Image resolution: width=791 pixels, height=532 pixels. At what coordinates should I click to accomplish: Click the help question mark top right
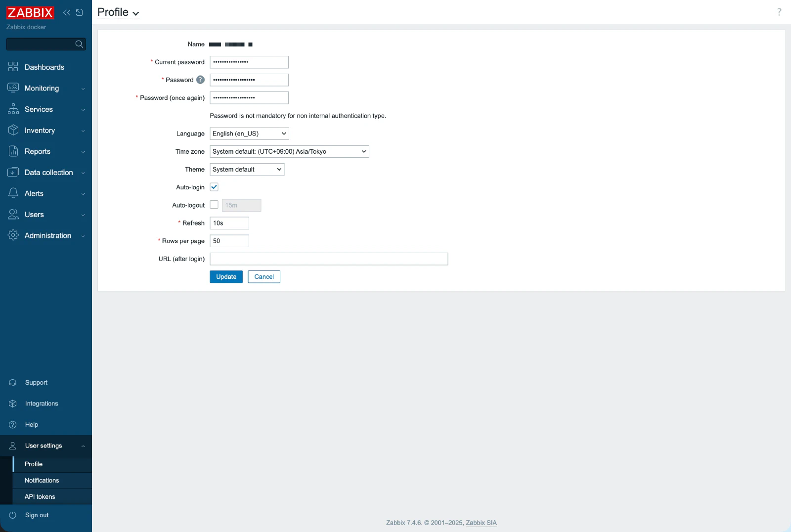[x=779, y=12]
